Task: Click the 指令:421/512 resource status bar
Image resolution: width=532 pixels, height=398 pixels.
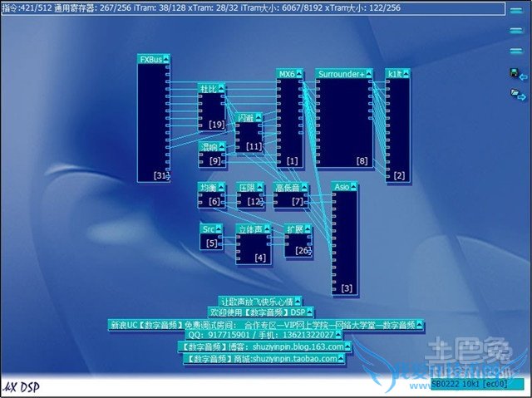Action: (253, 7)
